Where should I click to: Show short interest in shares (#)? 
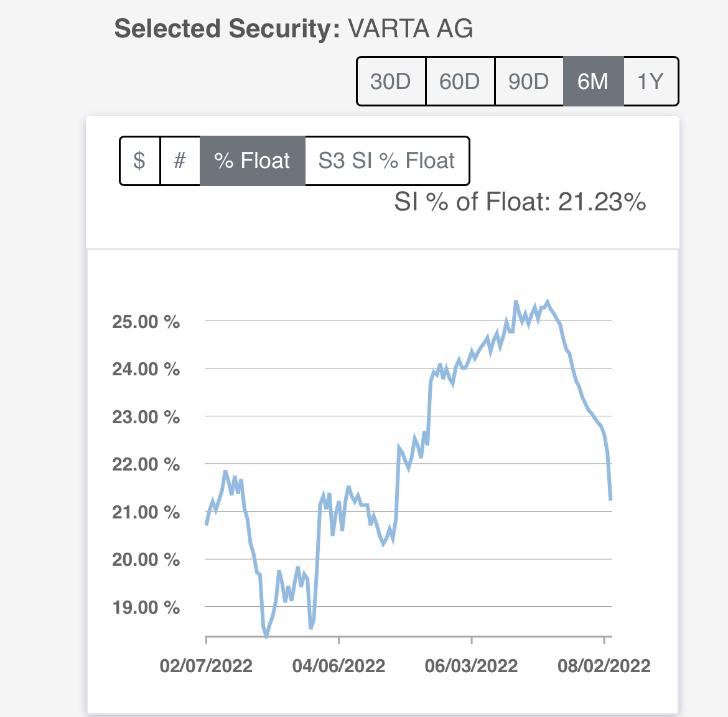180,161
